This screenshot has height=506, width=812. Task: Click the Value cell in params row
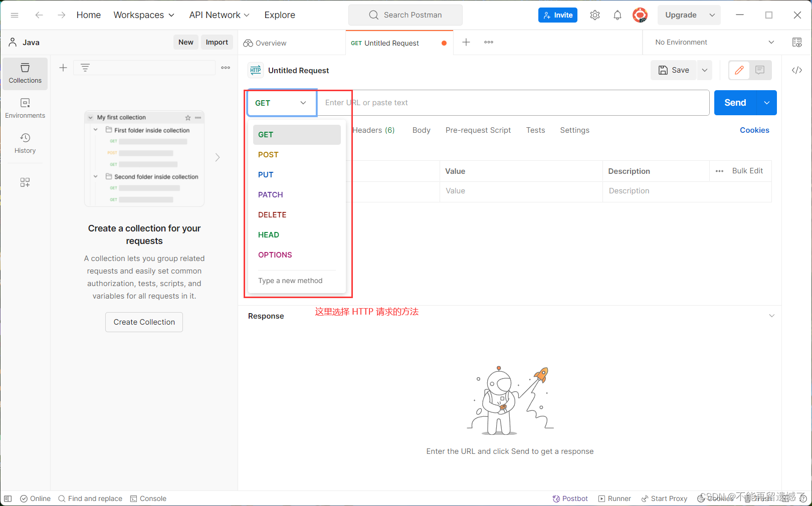click(521, 191)
